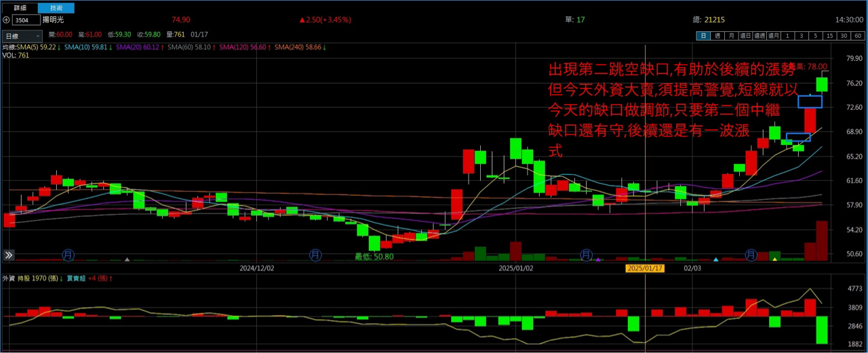Switch to the 詳細 tab
The image size is (868, 353).
[x=20, y=8]
